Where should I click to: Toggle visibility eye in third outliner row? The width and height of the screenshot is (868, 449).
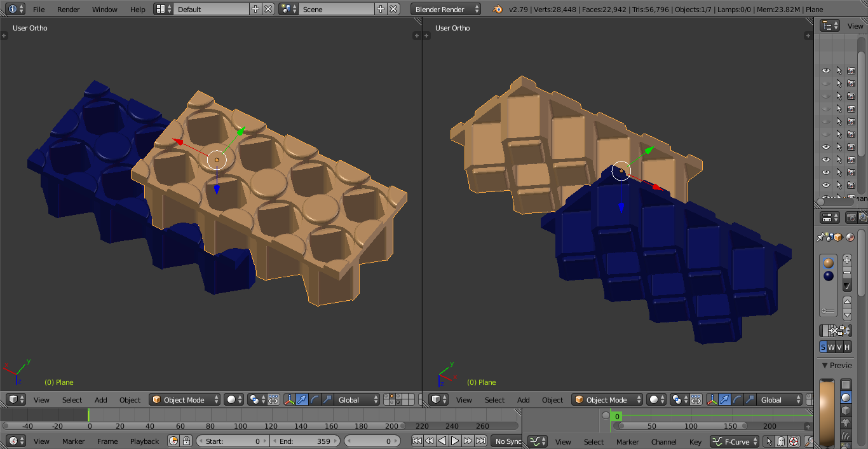826,96
